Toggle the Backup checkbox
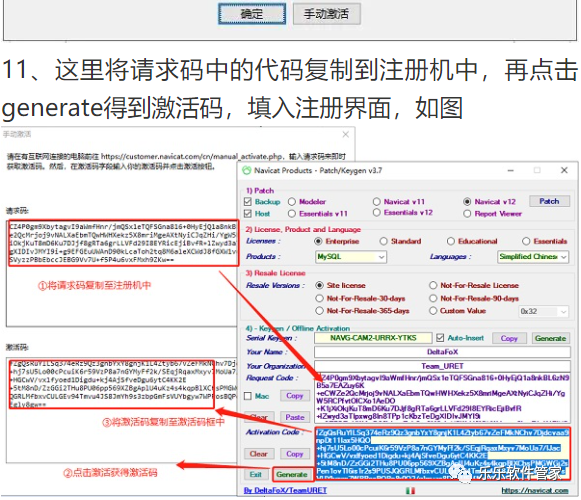Image resolution: width=581 pixels, height=500 pixels. (248, 202)
